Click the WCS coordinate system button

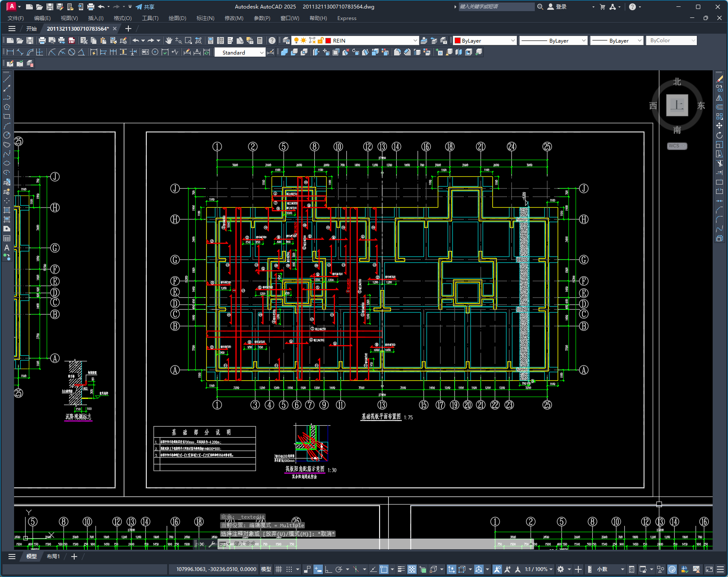pos(677,146)
